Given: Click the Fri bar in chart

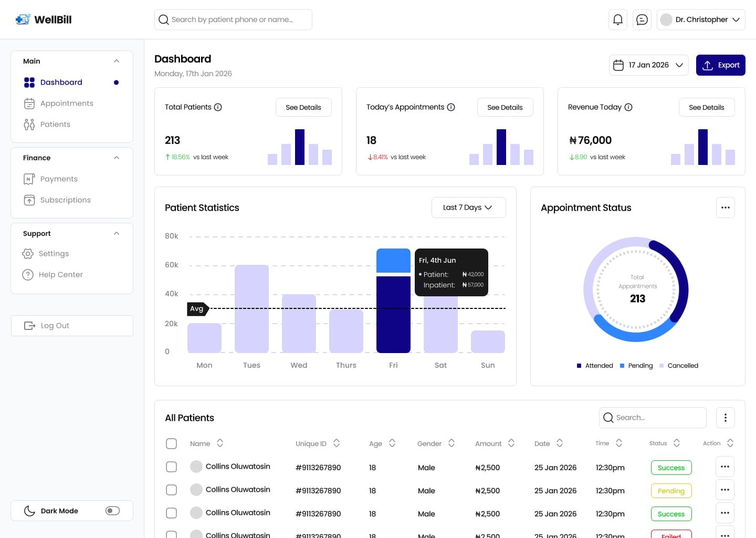Looking at the screenshot, I should [393, 301].
